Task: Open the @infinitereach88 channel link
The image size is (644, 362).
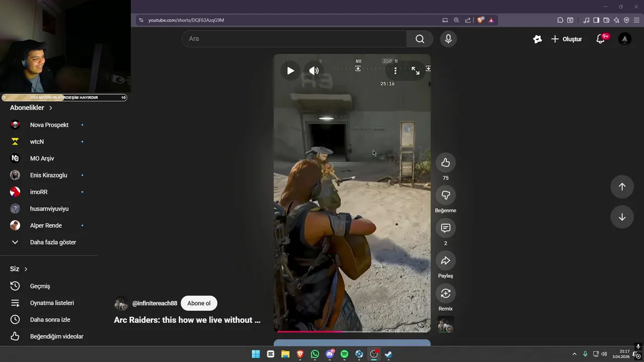Action: (154, 303)
